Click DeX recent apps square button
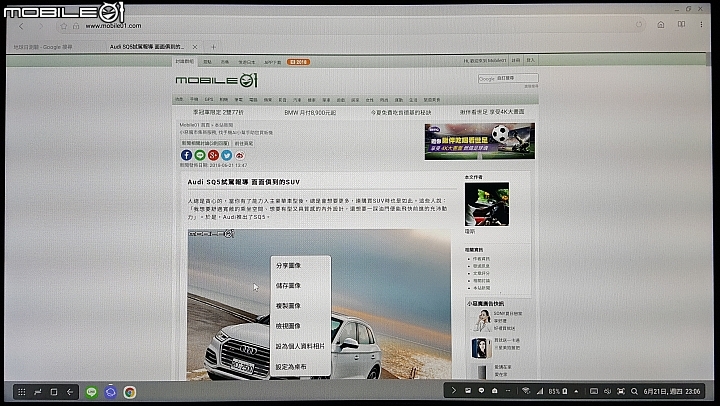The image size is (720, 406). 54,392
